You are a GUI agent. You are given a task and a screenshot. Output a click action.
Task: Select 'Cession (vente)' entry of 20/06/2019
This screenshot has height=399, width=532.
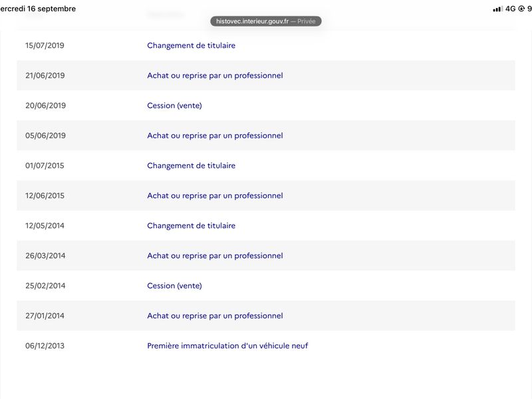pyautogui.click(x=174, y=106)
